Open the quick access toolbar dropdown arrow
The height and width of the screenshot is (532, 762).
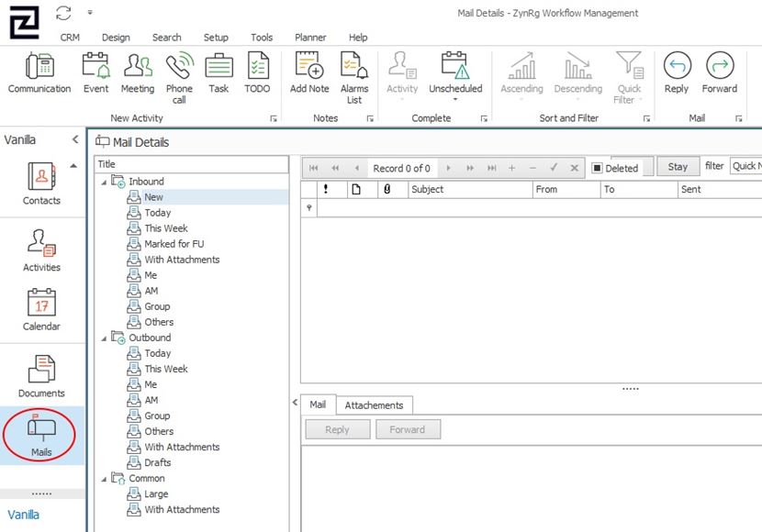click(90, 13)
